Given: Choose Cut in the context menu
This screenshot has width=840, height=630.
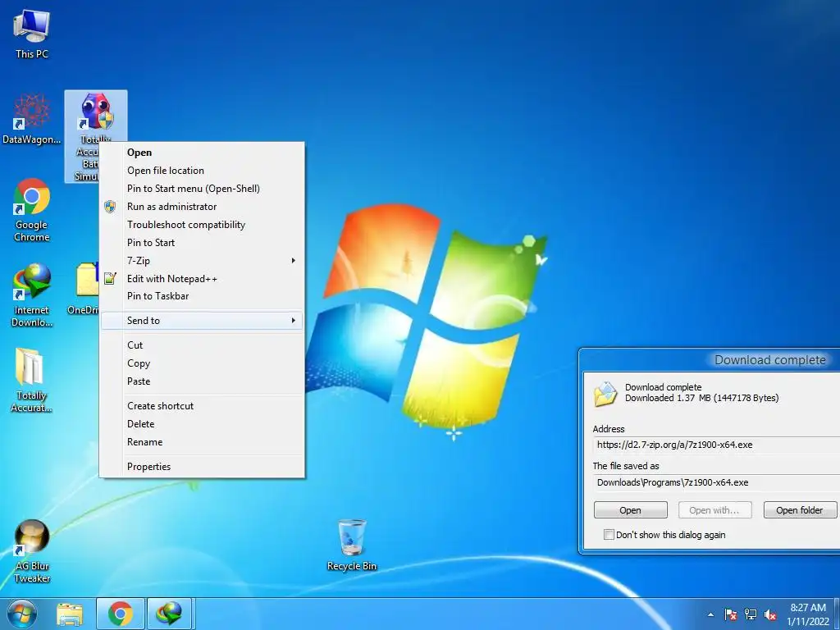Looking at the screenshot, I should (202, 345).
